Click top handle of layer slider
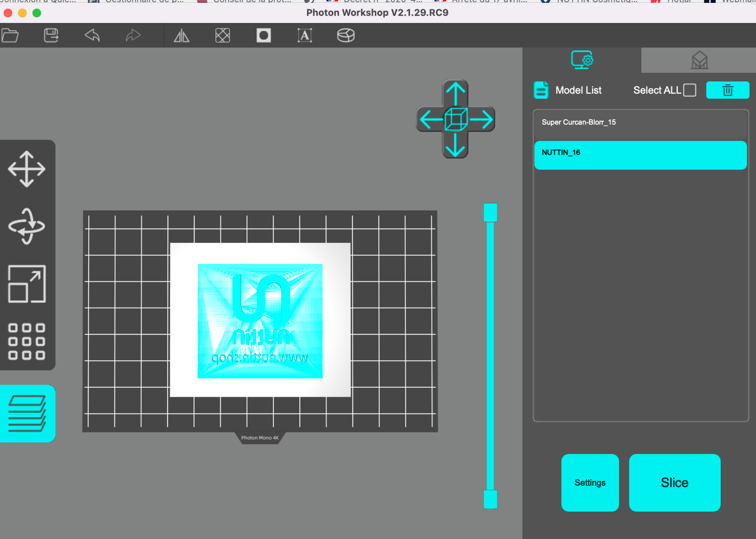756x539 pixels. click(x=490, y=213)
